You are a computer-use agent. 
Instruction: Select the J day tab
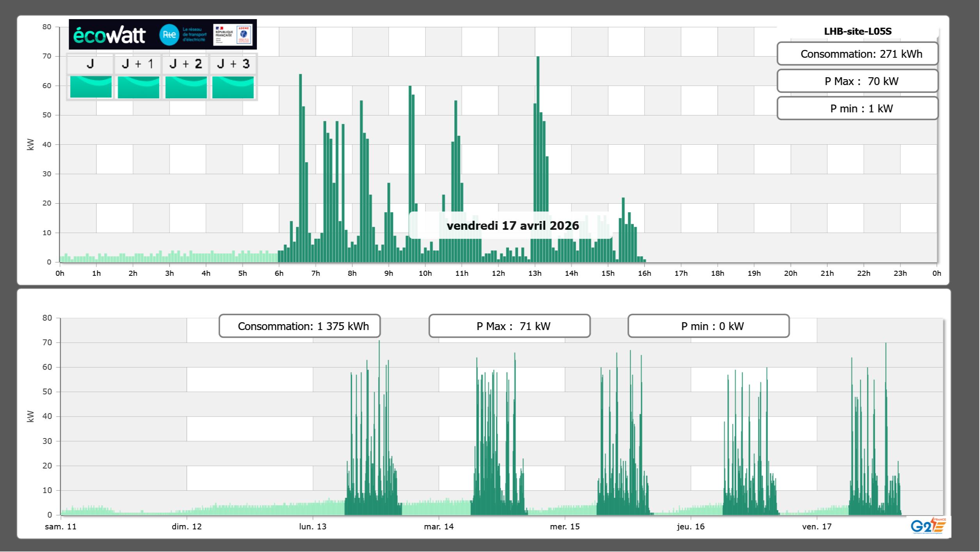(x=90, y=64)
